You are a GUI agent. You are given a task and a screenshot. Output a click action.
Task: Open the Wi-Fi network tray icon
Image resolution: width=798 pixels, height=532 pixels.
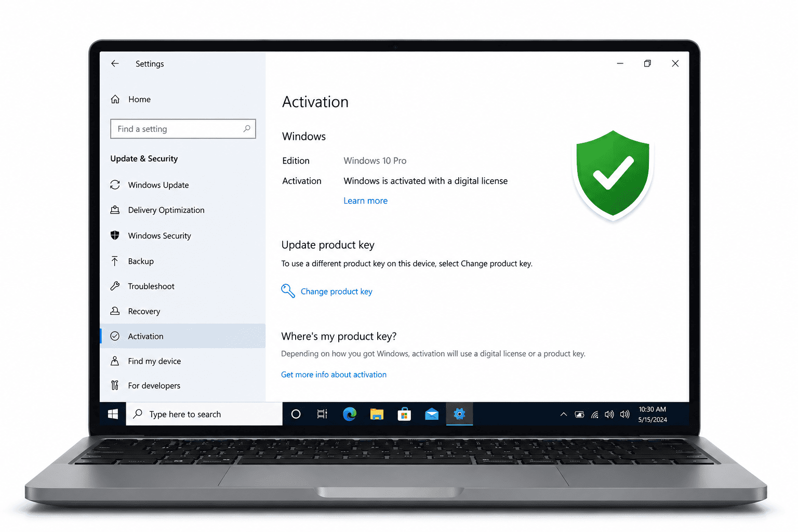(595, 414)
